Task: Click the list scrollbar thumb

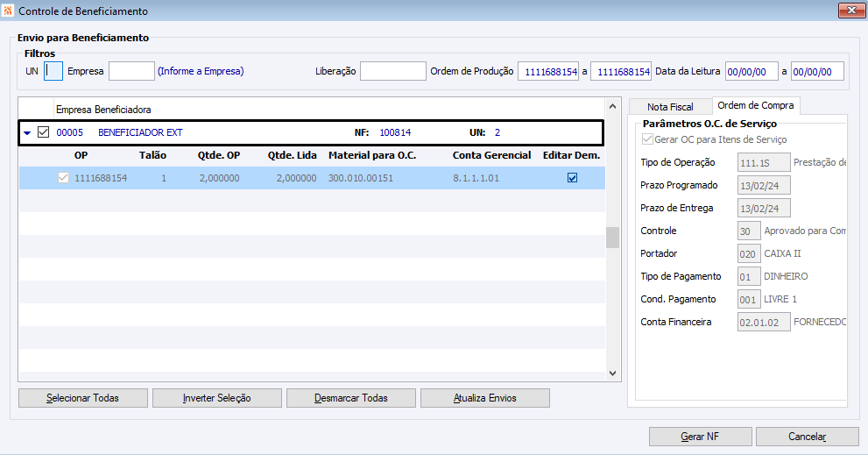Action: pyautogui.click(x=612, y=238)
